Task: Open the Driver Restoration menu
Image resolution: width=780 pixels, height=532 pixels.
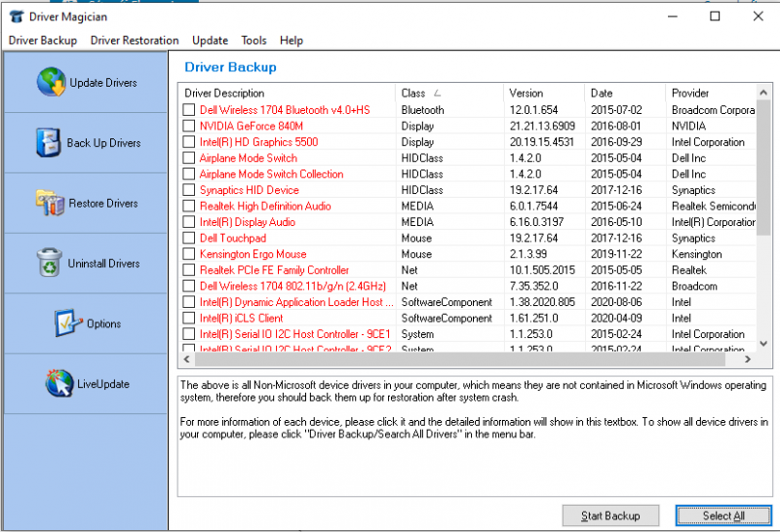Action: 135,41
